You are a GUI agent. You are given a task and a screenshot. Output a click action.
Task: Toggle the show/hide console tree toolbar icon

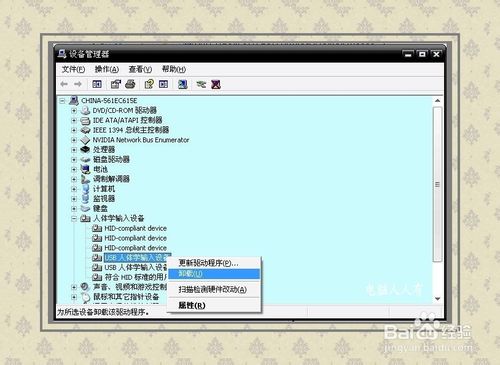point(97,84)
